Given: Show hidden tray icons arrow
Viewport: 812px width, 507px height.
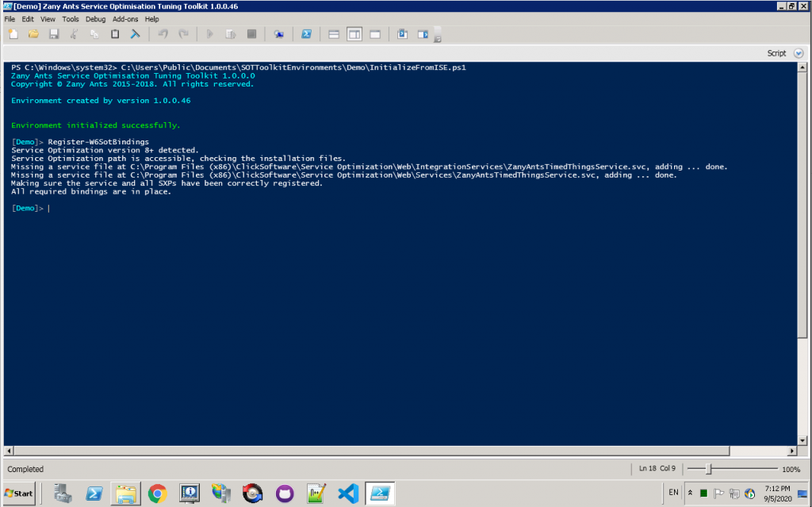Looking at the screenshot, I should 690,493.
